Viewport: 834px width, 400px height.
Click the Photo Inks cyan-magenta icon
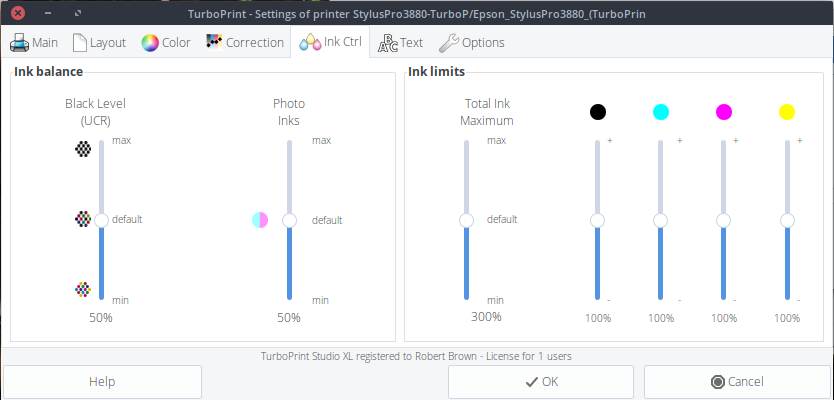(x=260, y=220)
